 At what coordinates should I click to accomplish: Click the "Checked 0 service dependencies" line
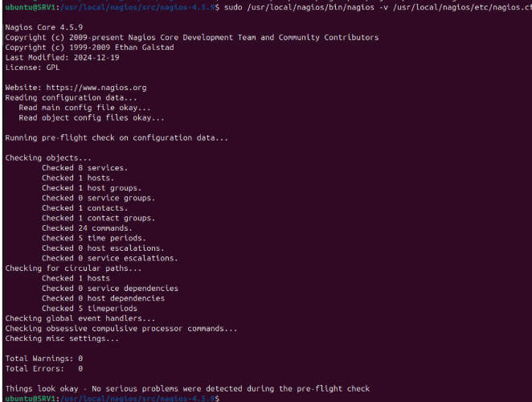pyautogui.click(x=110, y=289)
